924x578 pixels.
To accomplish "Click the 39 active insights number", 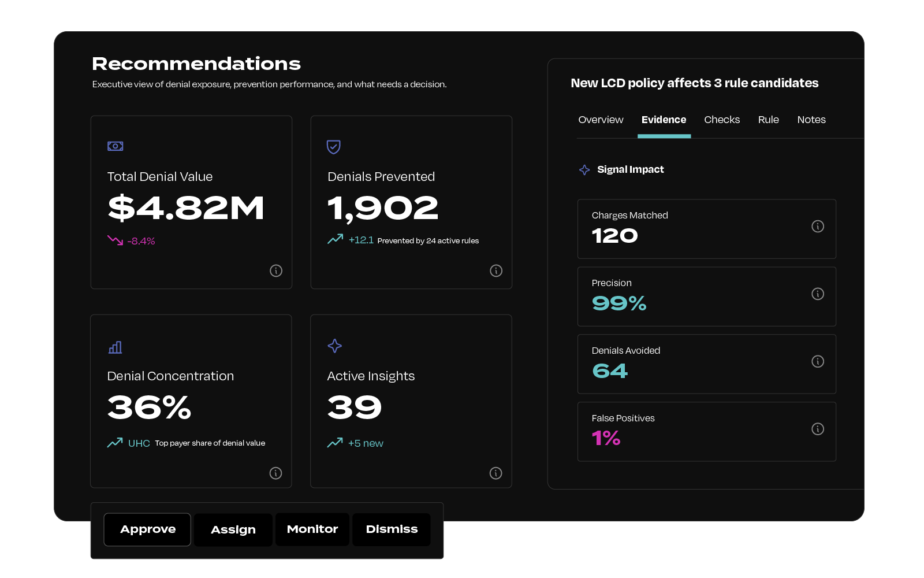I will pos(355,407).
